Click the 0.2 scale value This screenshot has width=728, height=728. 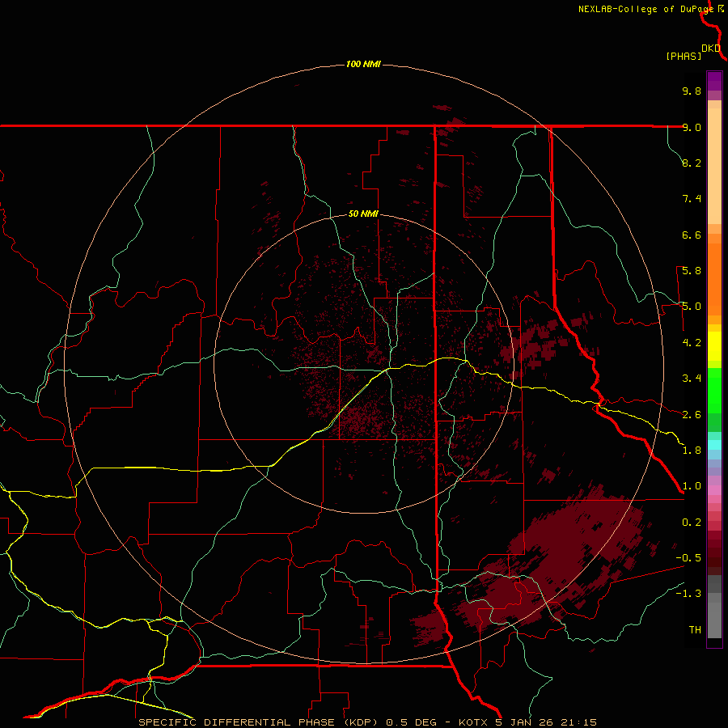pyautogui.click(x=692, y=523)
